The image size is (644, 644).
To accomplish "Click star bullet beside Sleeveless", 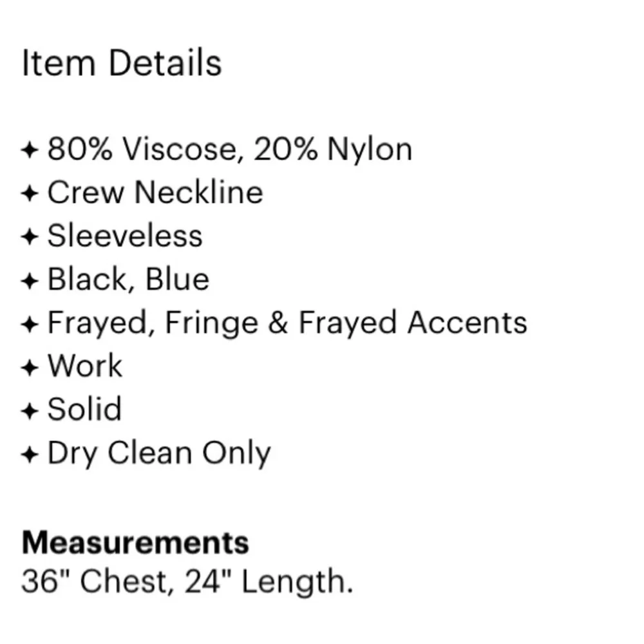I will (30, 237).
